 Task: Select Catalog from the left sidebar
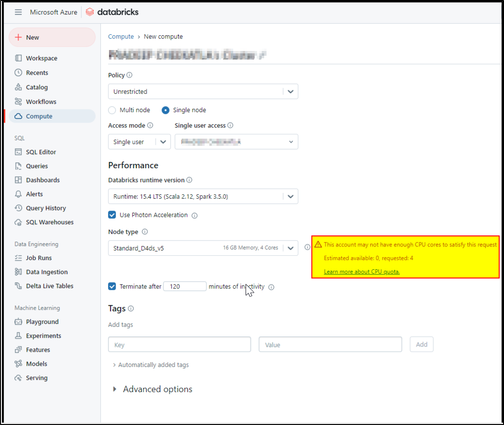click(38, 87)
